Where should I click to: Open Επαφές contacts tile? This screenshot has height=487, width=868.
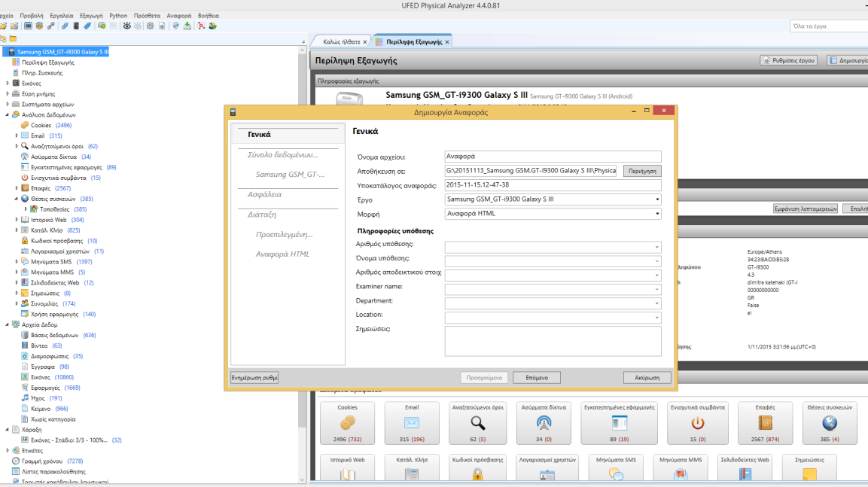[765, 423]
